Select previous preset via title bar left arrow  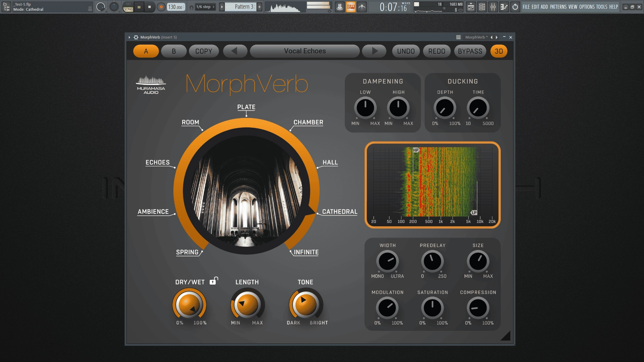491,37
